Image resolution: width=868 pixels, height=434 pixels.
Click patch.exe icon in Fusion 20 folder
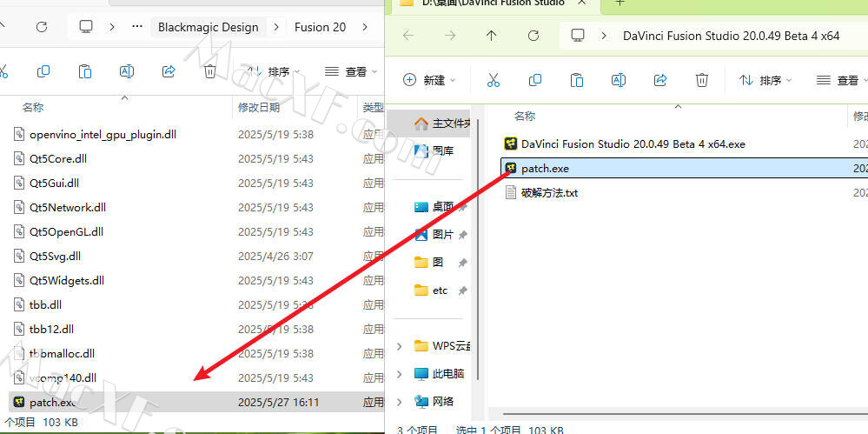click(x=19, y=402)
